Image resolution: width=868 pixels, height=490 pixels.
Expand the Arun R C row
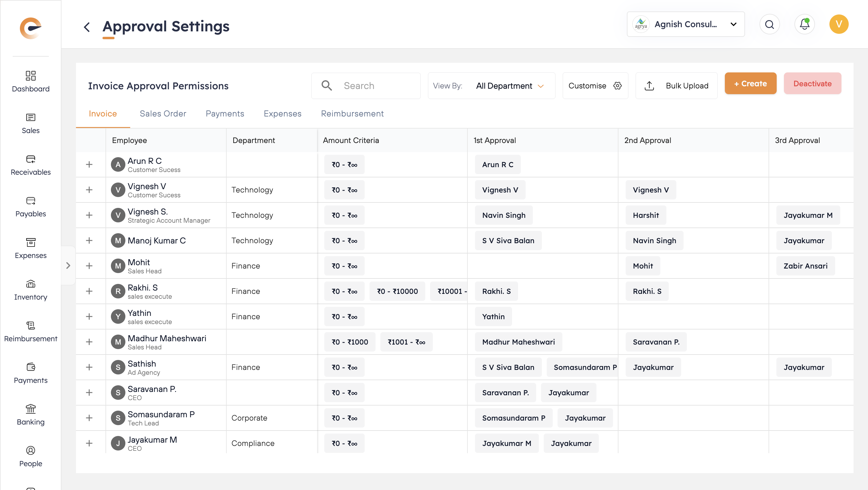pyautogui.click(x=89, y=164)
